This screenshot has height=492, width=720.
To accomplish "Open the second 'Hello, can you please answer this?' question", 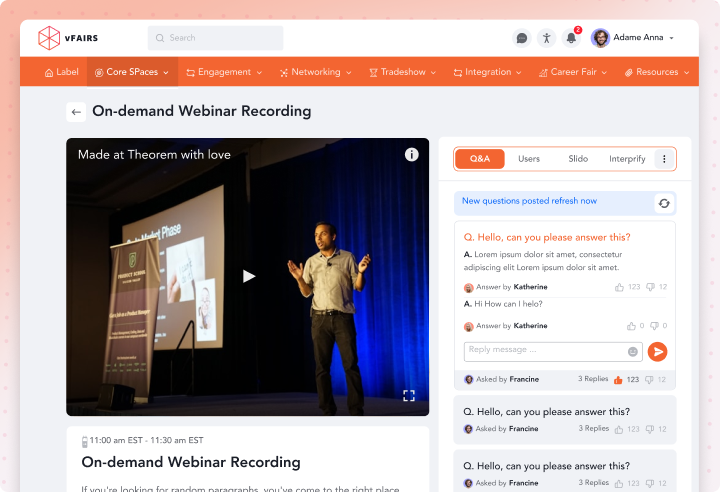I will click(546, 412).
